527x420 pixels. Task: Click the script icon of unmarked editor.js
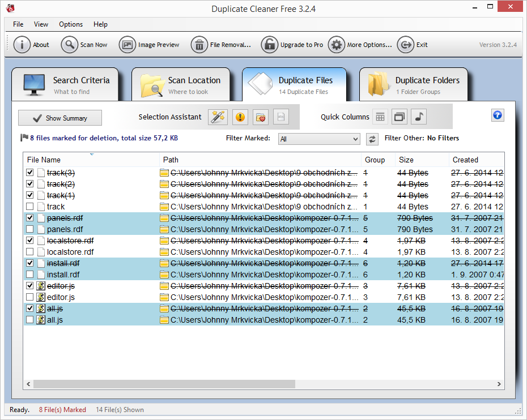click(41, 297)
